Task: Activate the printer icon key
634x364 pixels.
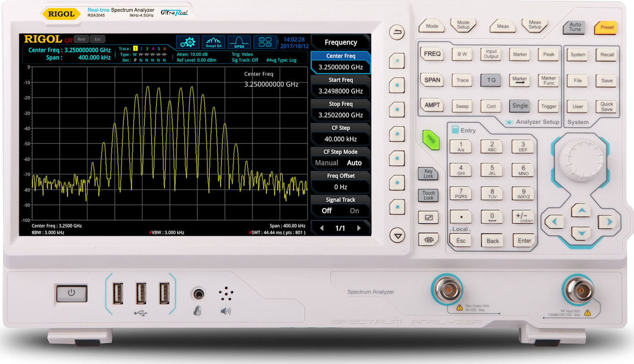Action: click(428, 239)
